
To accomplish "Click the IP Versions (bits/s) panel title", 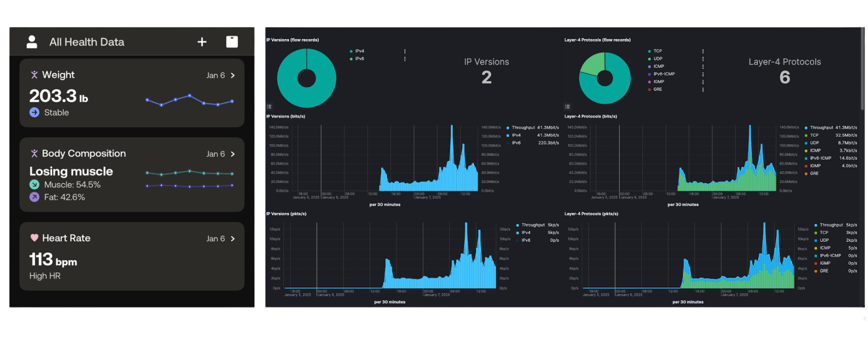I will click(x=285, y=116).
